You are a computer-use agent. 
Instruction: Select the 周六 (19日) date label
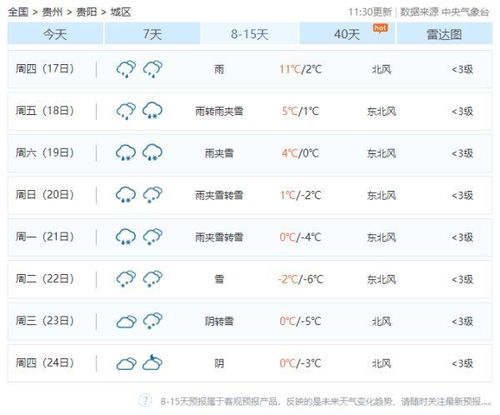(x=45, y=153)
